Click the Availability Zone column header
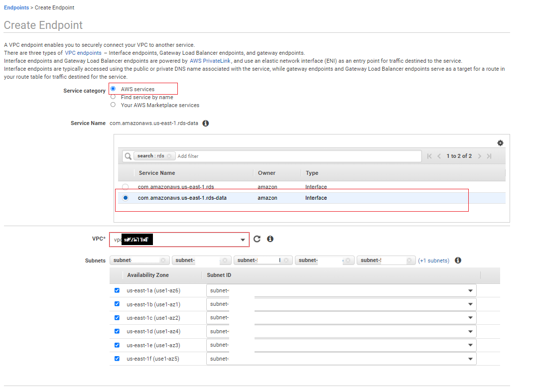The width and height of the screenshot is (533, 392). click(148, 275)
